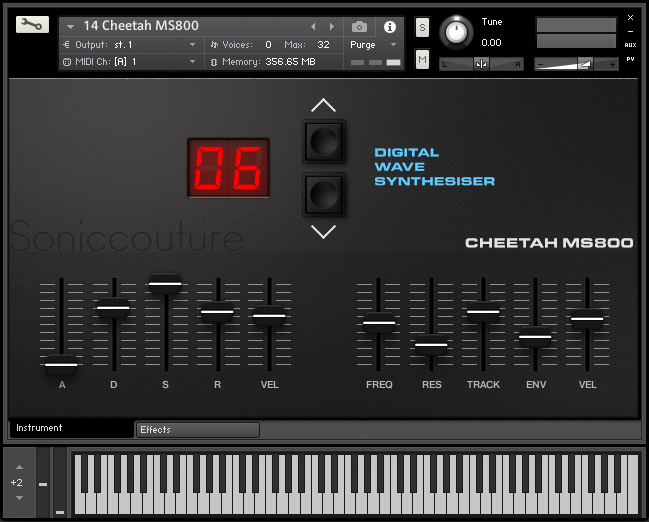The height and width of the screenshot is (522, 649).
Task: Click the RES resonance slider handle
Action: tap(431, 344)
